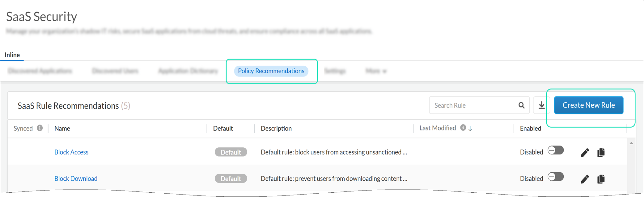644x197 pixels.
Task: Open the Block Download rule link
Action: click(x=76, y=179)
